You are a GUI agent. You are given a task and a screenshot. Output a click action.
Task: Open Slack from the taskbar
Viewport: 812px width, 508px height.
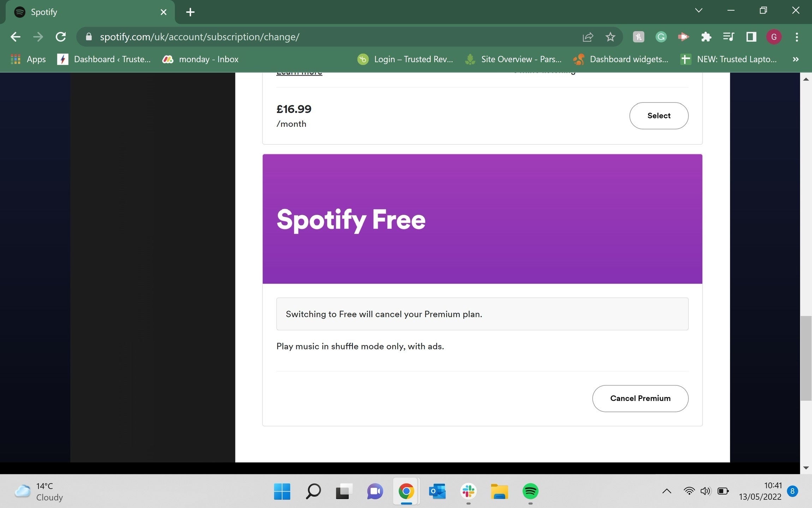pyautogui.click(x=468, y=491)
